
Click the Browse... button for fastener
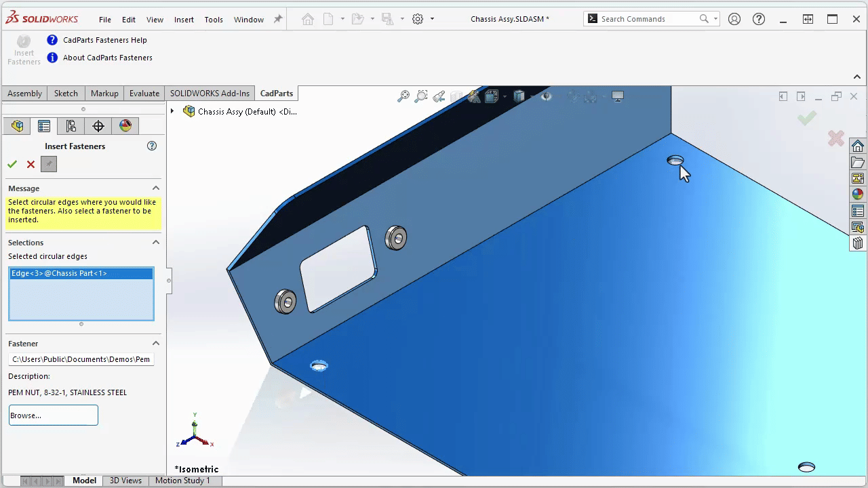53,415
